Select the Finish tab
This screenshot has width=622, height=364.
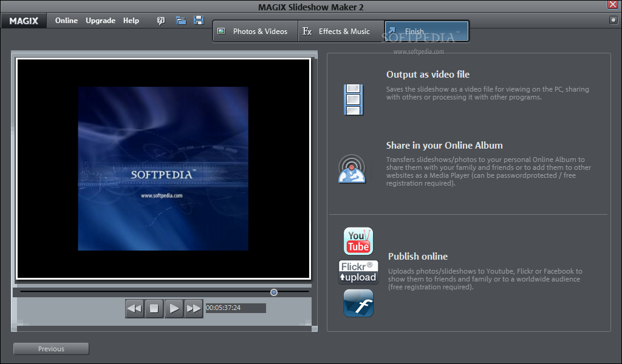[x=426, y=32]
